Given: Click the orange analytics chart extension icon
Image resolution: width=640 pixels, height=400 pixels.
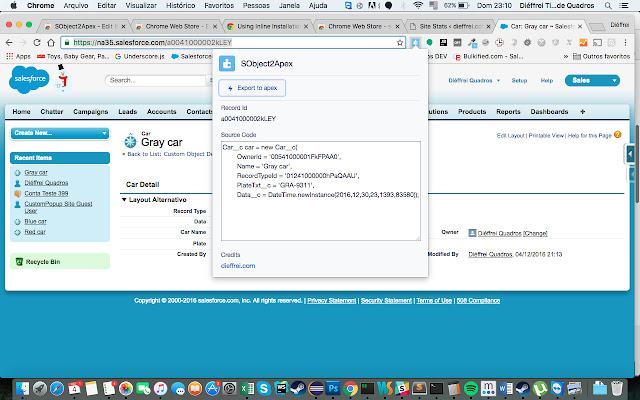Looking at the screenshot, I should click(x=584, y=42).
